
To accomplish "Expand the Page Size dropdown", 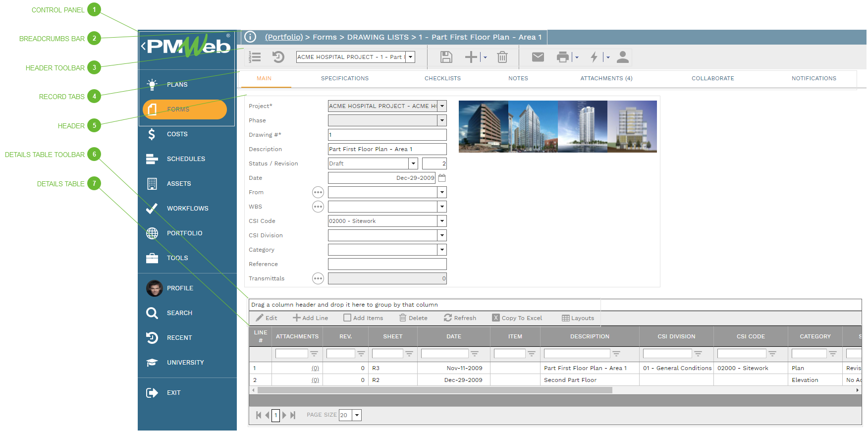I will pos(357,415).
